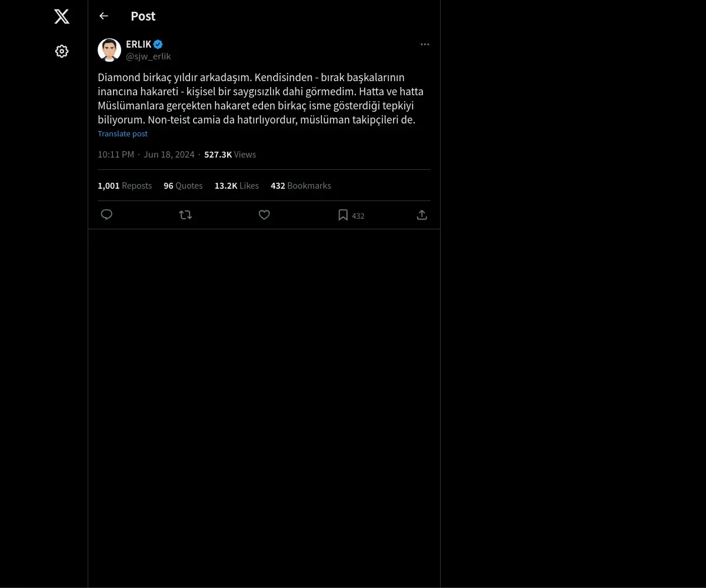Open ERLIK's profile avatar
The width and height of the screenshot is (706, 588).
point(109,50)
